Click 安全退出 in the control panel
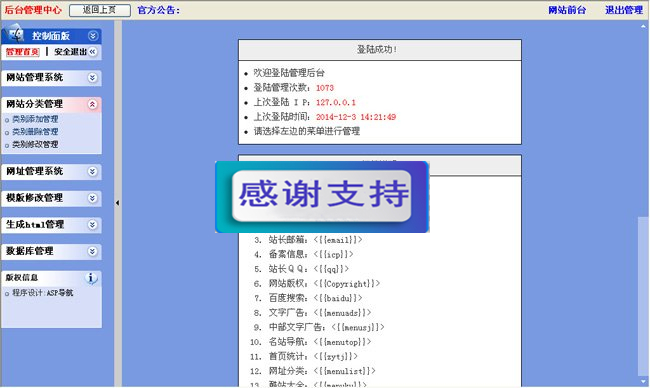This screenshot has height=388, width=650. coord(70,52)
